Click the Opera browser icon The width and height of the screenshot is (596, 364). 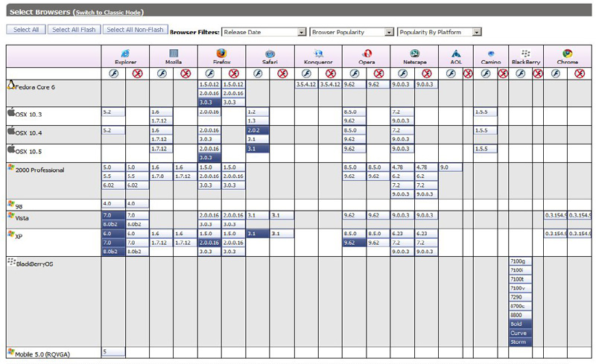(x=367, y=53)
